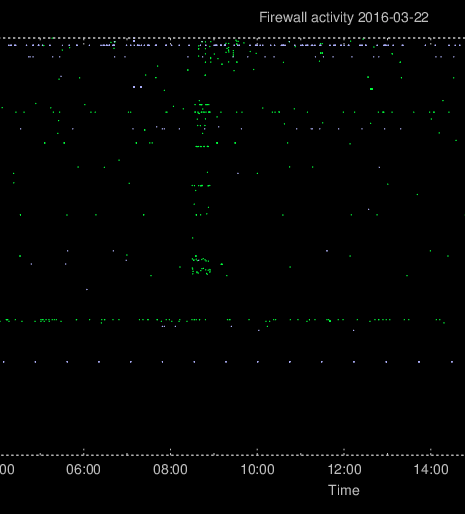Click the short green dash line near 08:45
465x514 pixels.
click(202, 146)
